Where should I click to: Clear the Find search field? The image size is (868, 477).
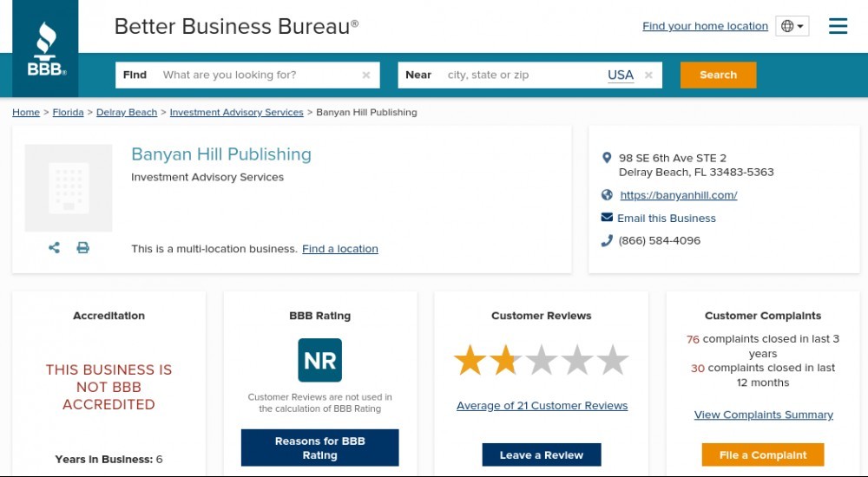(366, 75)
